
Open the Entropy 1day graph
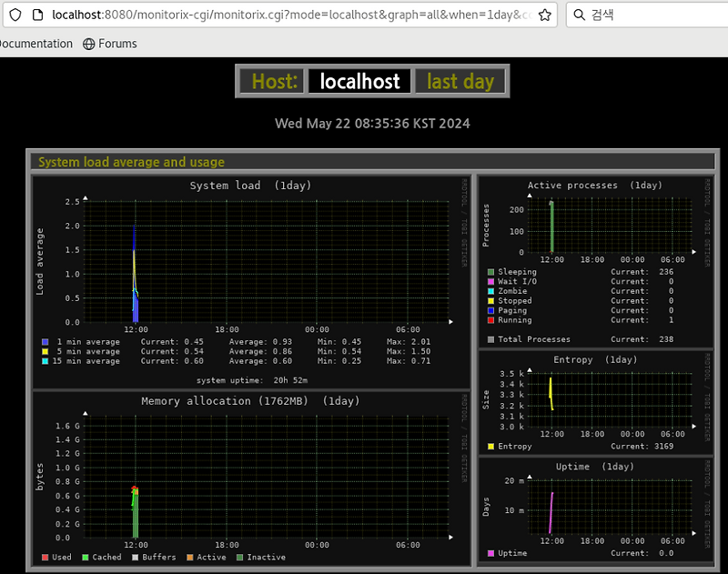tap(595, 402)
